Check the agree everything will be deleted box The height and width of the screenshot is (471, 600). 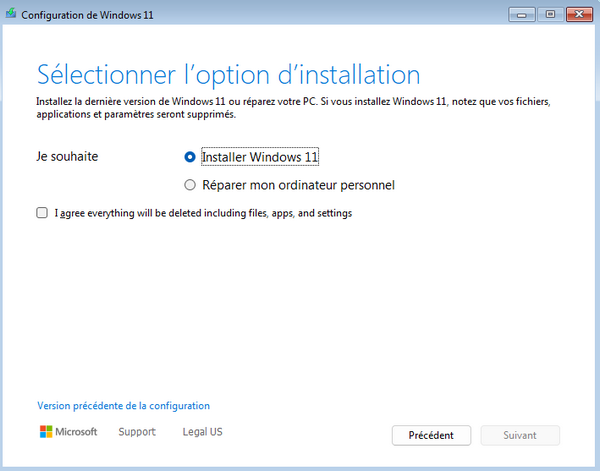click(x=42, y=213)
